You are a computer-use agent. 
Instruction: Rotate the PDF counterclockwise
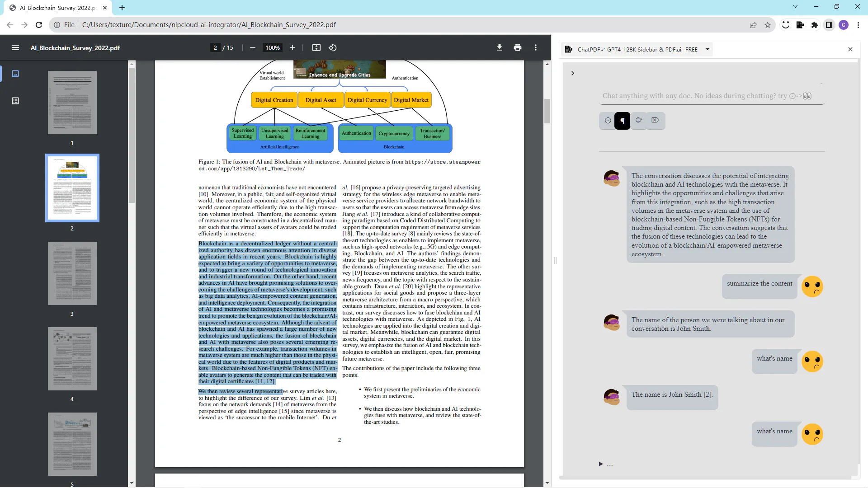tap(333, 47)
